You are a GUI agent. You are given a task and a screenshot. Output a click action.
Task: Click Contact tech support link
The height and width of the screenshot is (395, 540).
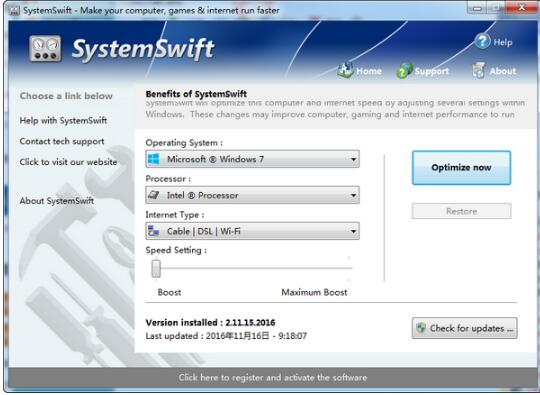pos(62,141)
